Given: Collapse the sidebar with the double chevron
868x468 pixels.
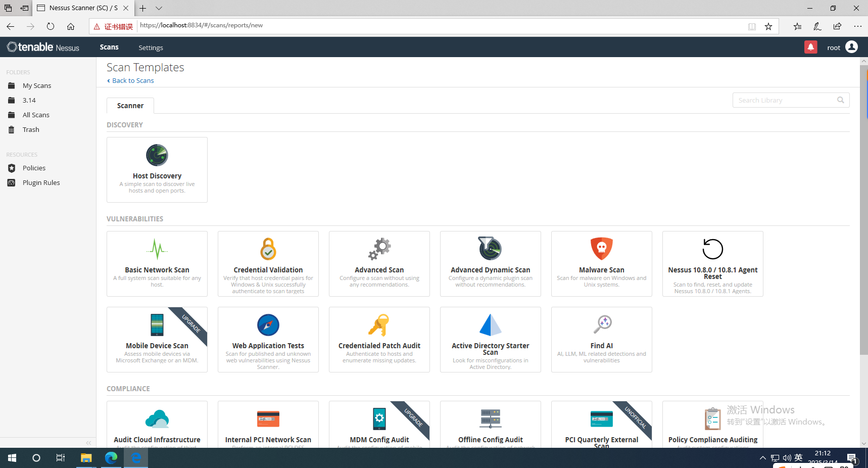Looking at the screenshot, I should [88, 443].
